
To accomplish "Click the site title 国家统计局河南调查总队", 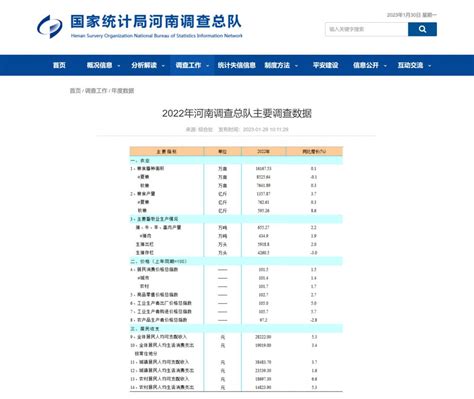I will coord(156,22).
